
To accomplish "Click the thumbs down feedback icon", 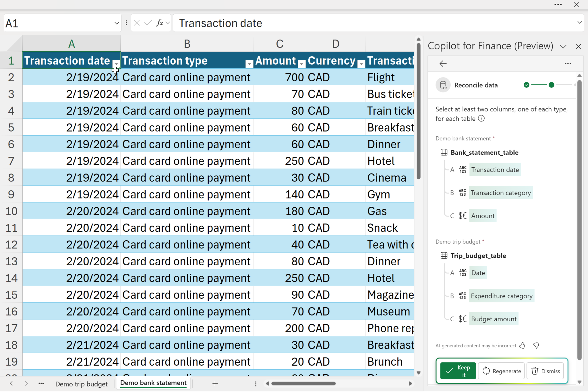I will click(x=536, y=345).
